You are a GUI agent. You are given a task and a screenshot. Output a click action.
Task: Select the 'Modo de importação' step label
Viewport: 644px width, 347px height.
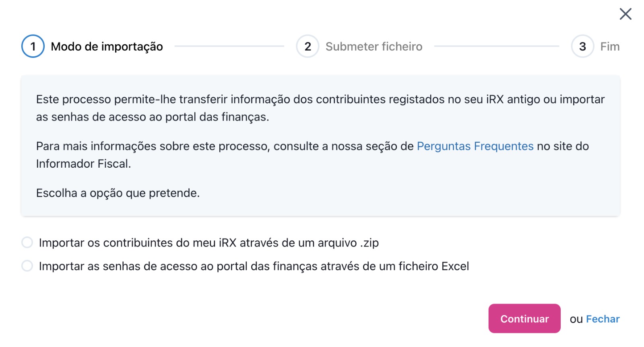[107, 47]
